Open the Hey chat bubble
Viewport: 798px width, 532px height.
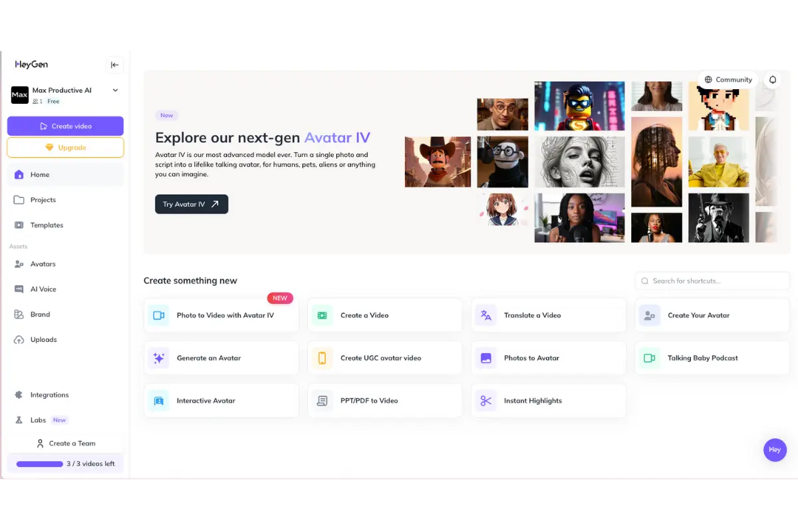pyautogui.click(x=775, y=450)
